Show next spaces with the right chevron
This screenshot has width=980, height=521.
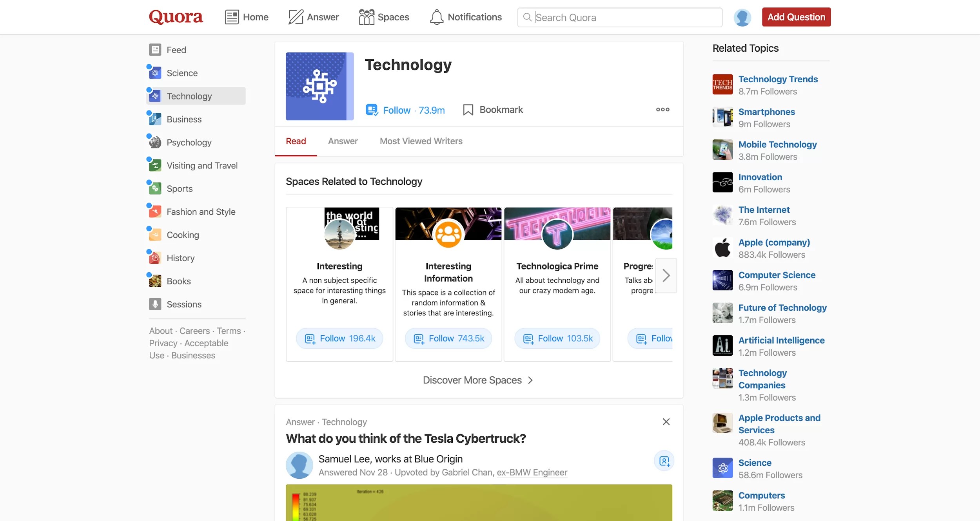coord(666,275)
